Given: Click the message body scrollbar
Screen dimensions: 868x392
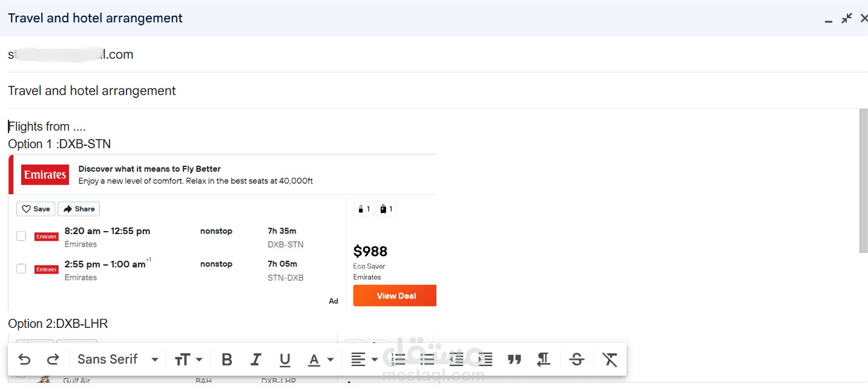Looking at the screenshot, I should pyautogui.click(x=863, y=181).
